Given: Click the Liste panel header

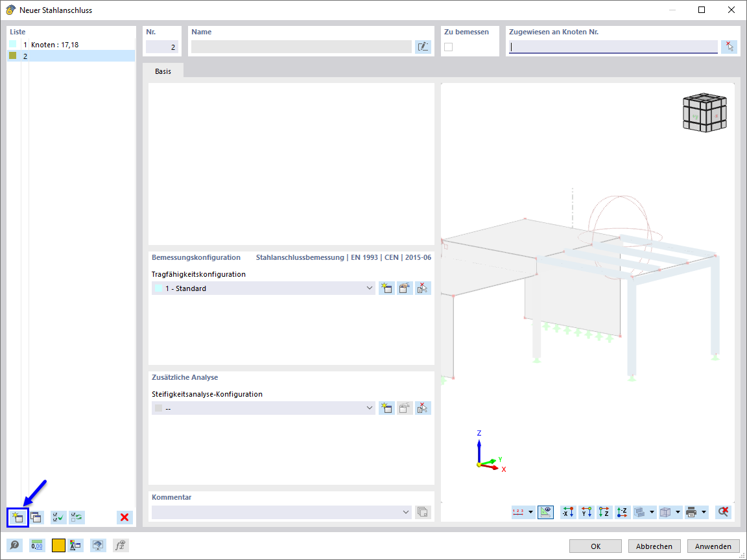Looking at the screenshot, I should tap(18, 32).
